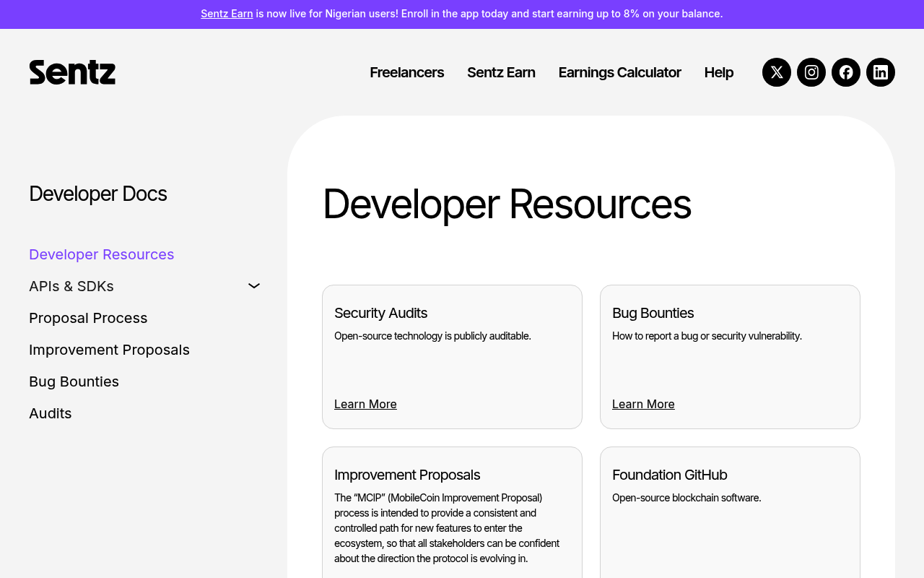Select Developer Resources in the sidebar
924x578 pixels.
102,254
